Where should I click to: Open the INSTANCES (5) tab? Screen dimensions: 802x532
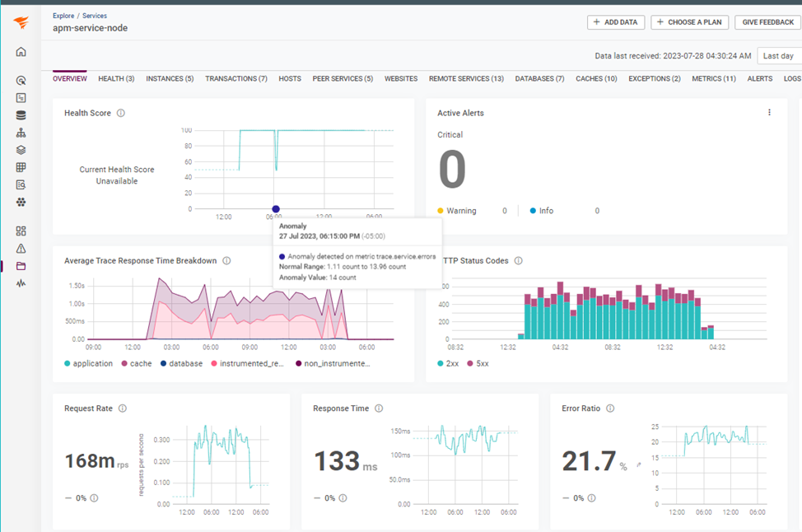tap(170, 79)
